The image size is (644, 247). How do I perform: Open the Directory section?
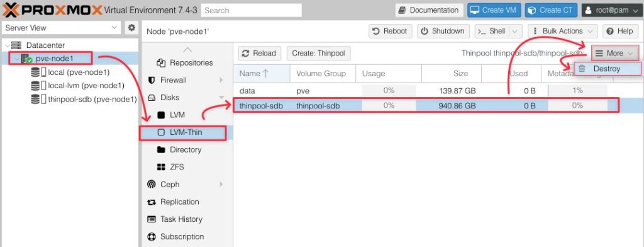[x=187, y=149]
